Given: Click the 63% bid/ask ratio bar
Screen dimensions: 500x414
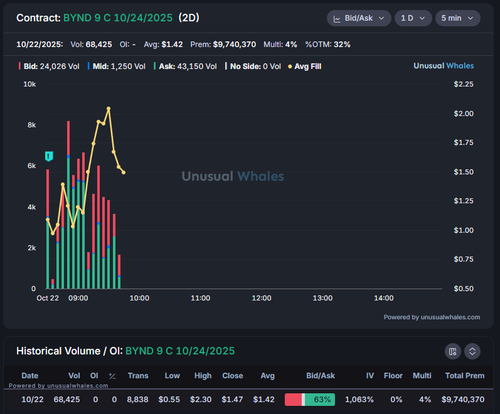Looking at the screenshot, I should 310,399.
